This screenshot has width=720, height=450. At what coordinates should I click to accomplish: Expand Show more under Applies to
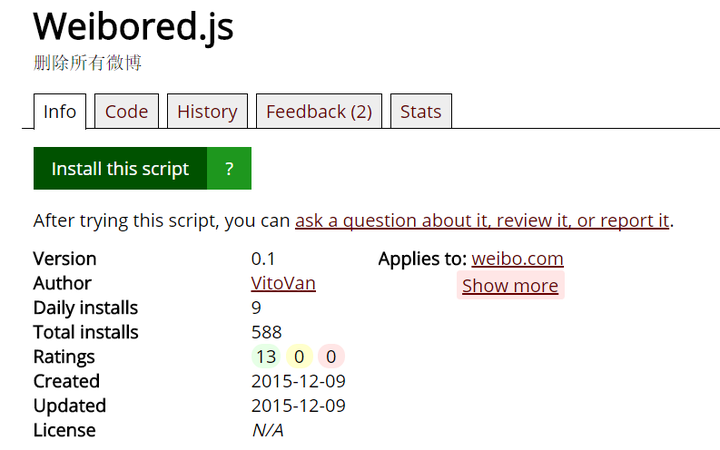[x=510, y=286]
